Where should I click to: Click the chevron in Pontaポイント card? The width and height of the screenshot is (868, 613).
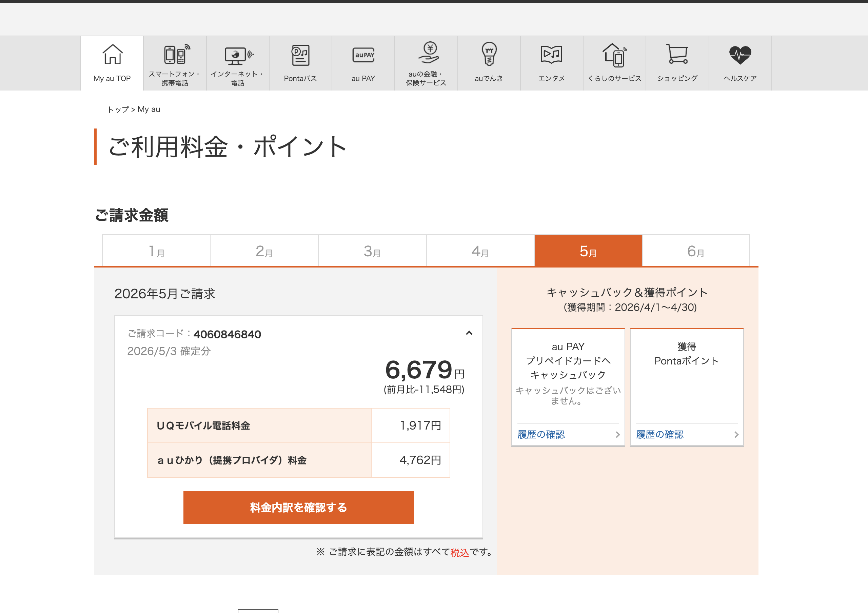[736, 435]
